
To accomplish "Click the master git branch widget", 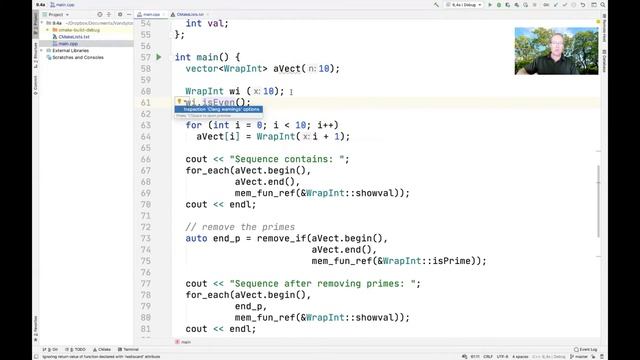I will [x=579, y=357].
